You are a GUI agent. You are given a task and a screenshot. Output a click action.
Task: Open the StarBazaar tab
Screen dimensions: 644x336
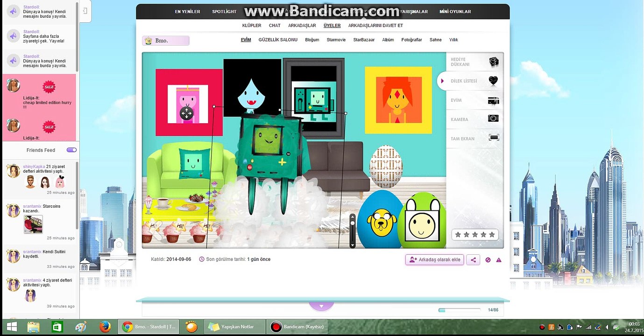(364, 40)
